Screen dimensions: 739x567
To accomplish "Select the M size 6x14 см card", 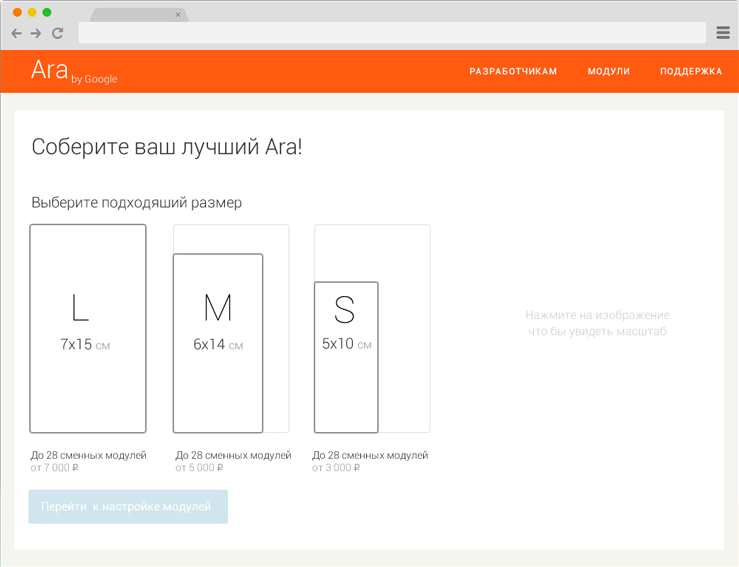I will click(218, 343).
